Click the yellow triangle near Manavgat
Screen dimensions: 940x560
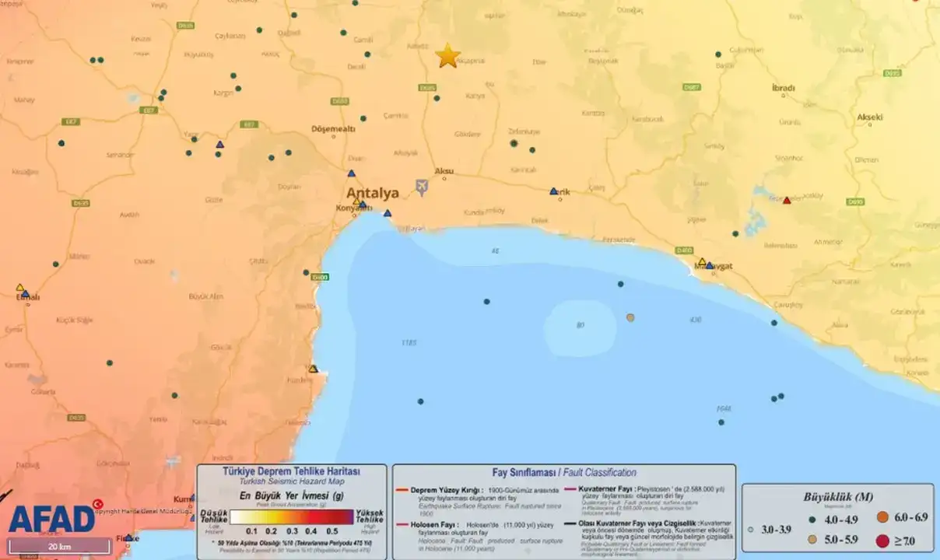(x=702, y=262)
